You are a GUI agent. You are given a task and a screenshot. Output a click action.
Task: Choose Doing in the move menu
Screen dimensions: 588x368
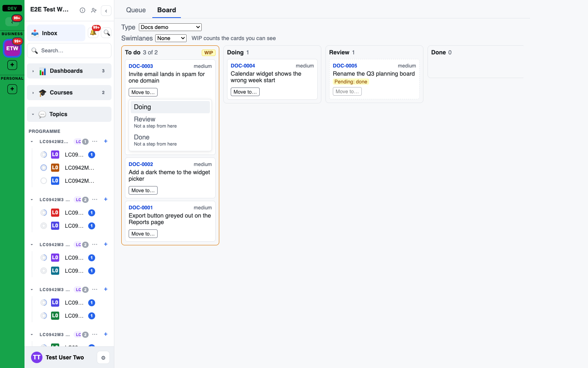(x=170, y=107)
